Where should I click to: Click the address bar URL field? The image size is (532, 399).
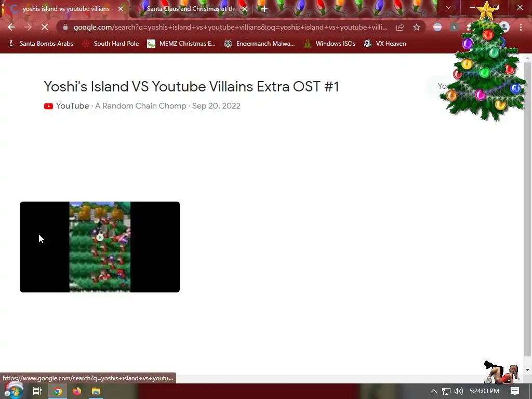tap(230, 27)
